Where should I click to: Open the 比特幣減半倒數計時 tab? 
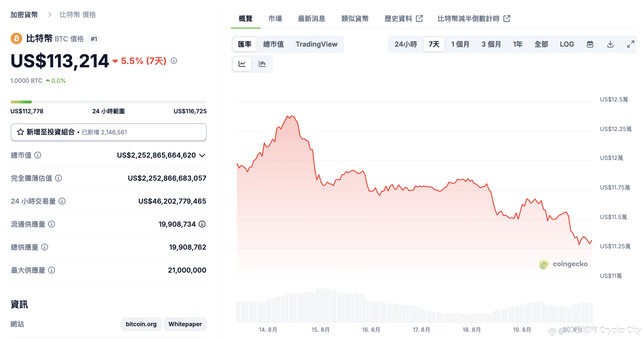click(469, 19)
